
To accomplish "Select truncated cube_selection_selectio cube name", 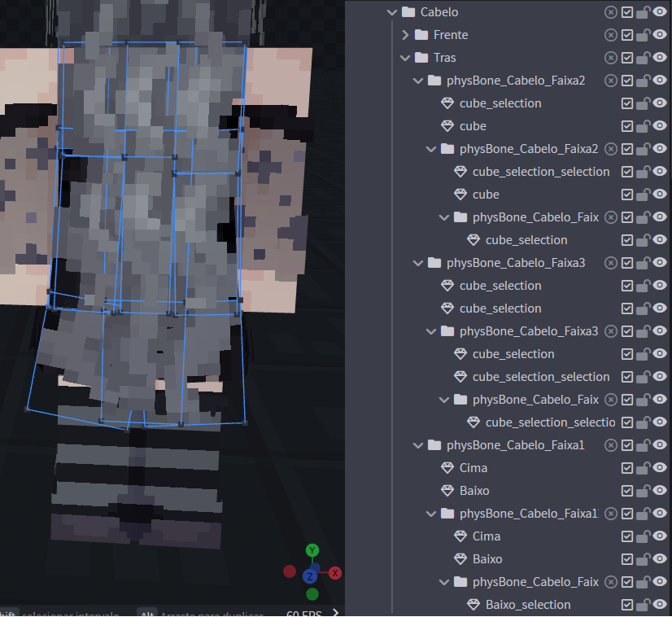I will click(x=550, y=422).
